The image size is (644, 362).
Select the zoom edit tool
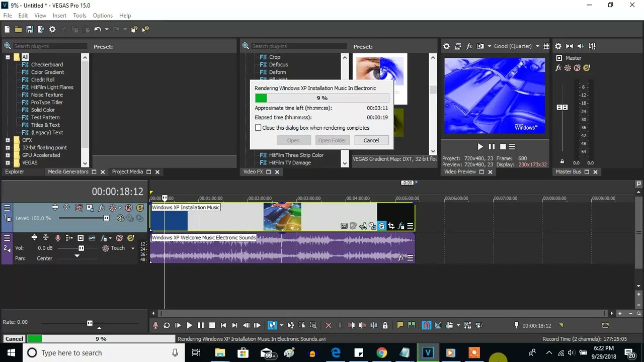pos(313,325)
